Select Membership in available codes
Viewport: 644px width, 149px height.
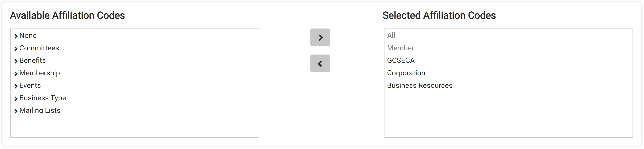click(x=39, y=73)
